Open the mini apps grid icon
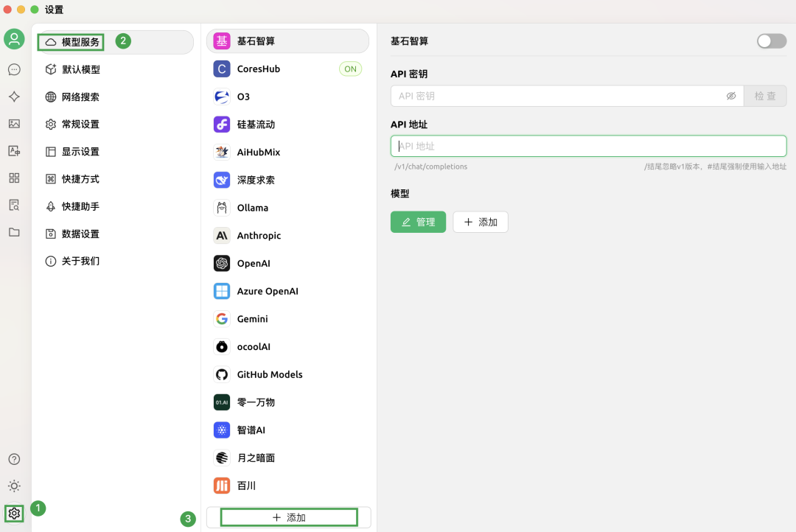This screenshot has height=532, width=796. (x=14, y=178)
